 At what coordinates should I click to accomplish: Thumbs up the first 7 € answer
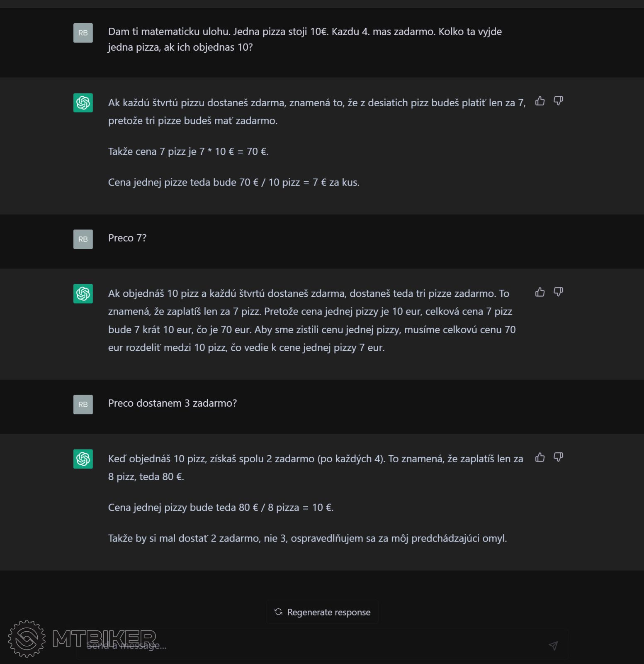pyautogui.click(x=540, y=101)
